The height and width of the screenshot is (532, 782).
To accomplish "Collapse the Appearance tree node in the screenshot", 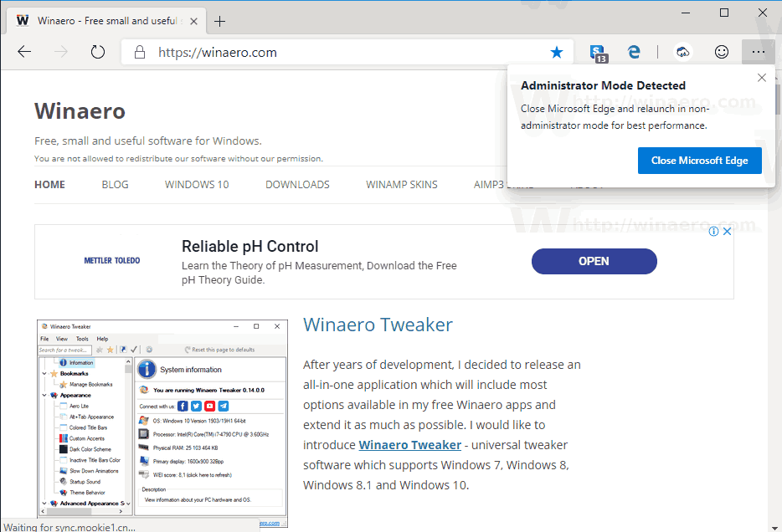I will (44, 395).
